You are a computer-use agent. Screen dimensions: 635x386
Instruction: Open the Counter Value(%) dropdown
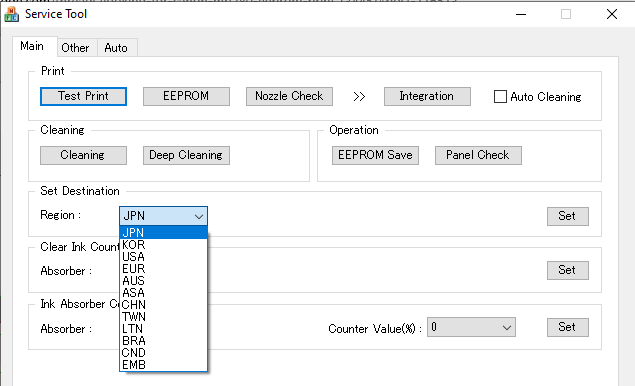tap(471, 327)
